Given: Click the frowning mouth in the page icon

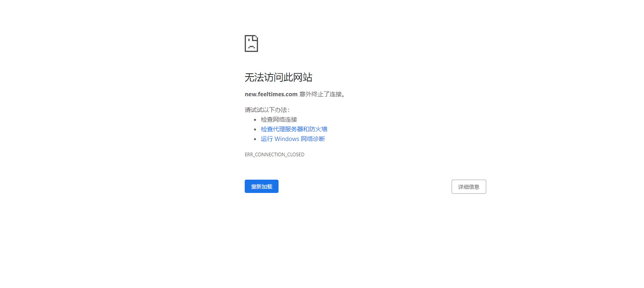Looking at the screenshot, I should (x=251, y=46).
